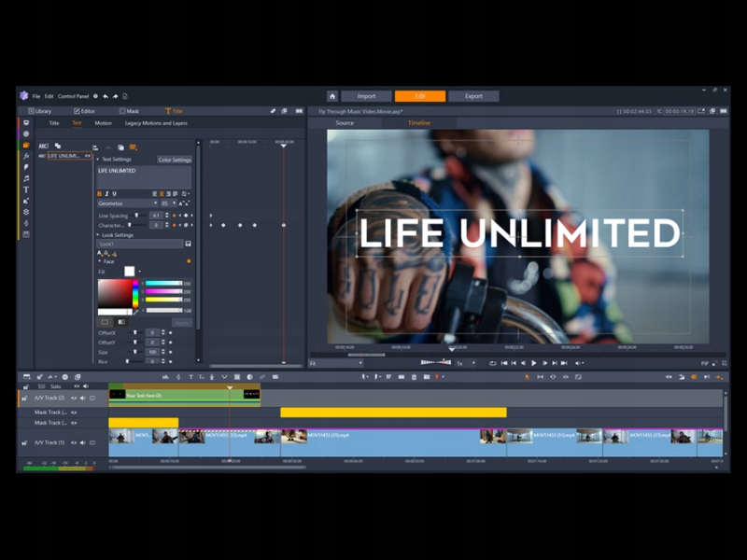Toggle Bold text formatting
Screen dimensions: 747x560
point(100,193)
